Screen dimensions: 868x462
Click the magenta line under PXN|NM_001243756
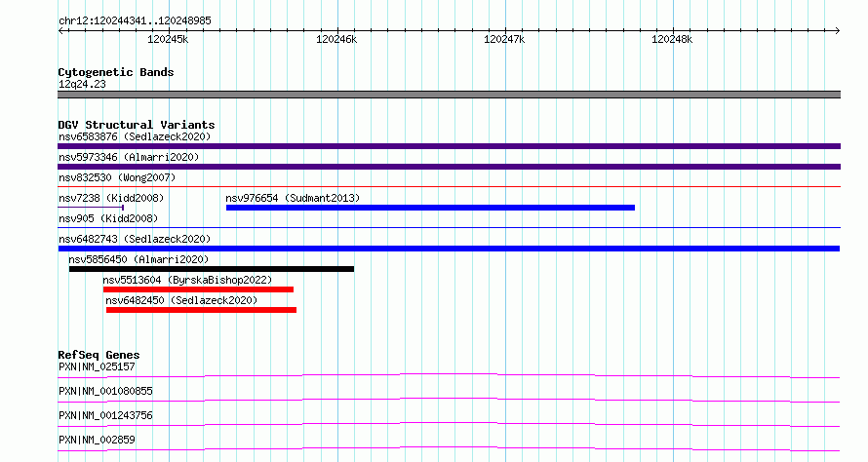click(x=449, y=424)
